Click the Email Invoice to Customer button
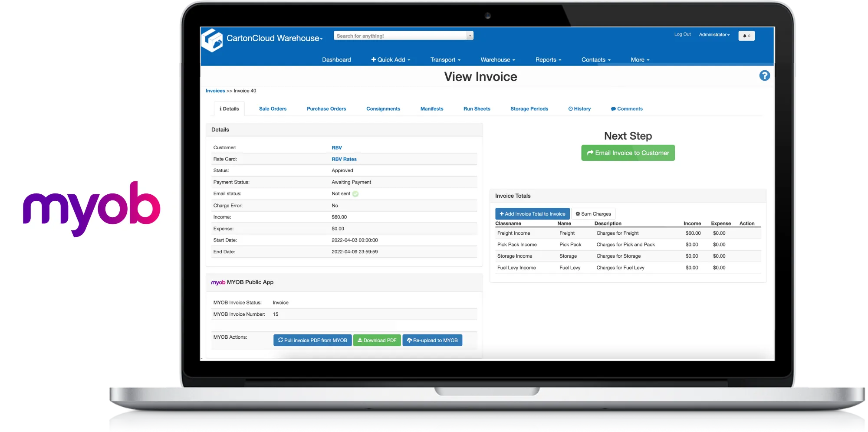This screenshot has height=432, width=868. point(628,153)
